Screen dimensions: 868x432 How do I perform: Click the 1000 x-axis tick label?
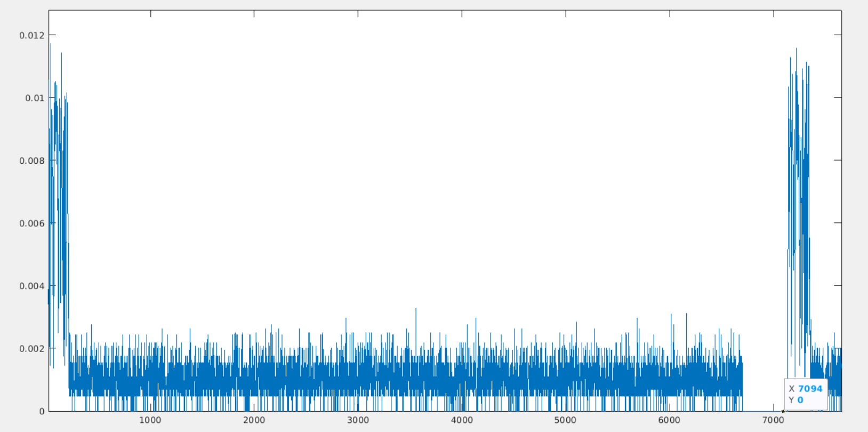click(150, 420)
